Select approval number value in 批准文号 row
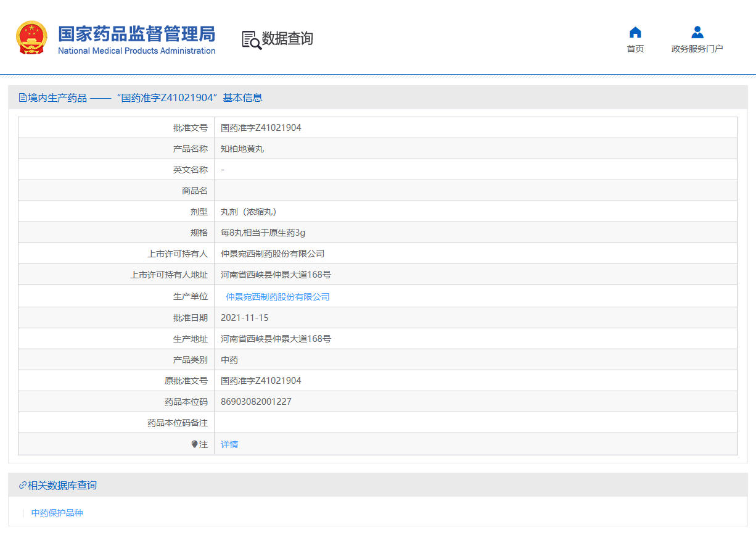 (x=261, y=128)
